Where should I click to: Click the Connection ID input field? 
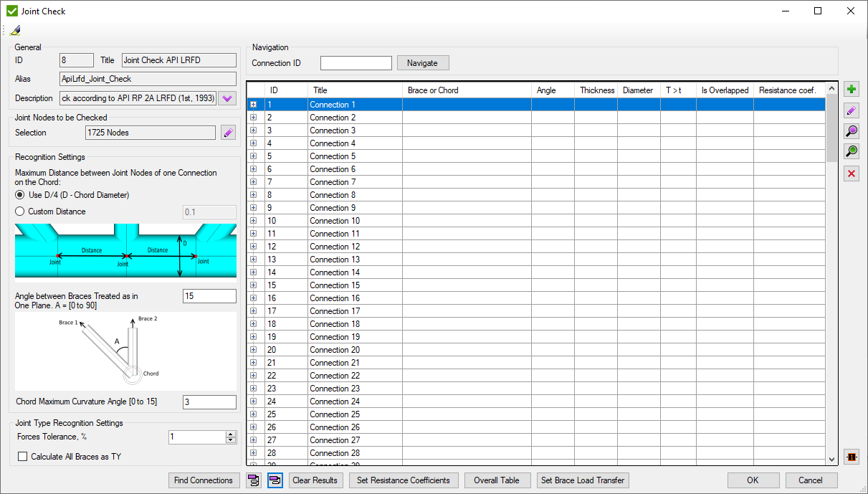click(356, 63)
